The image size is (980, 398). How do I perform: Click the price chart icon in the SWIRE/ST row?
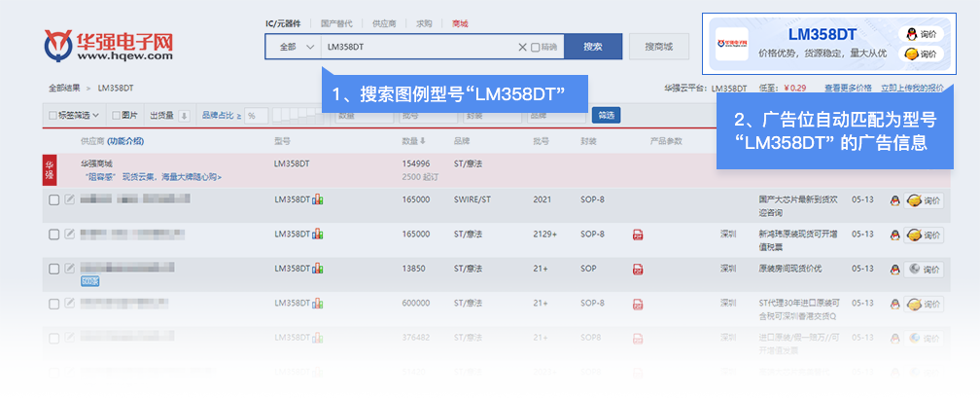tap(318, 200)
